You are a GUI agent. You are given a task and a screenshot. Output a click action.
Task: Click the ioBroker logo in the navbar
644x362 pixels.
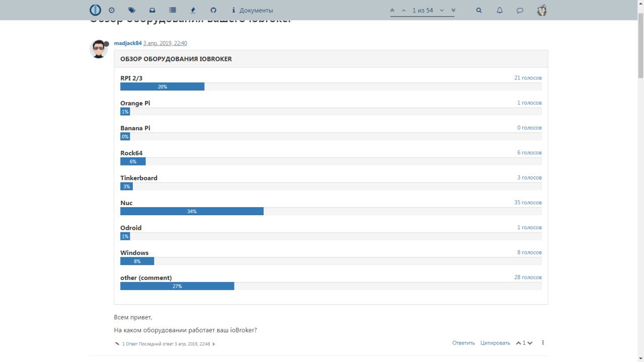[x=95, y=10]
